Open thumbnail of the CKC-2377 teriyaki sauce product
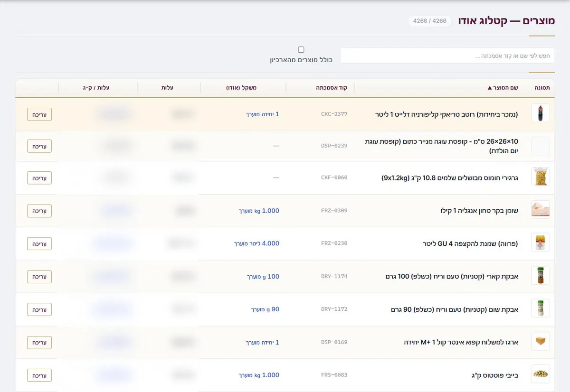 click(541, 113)
